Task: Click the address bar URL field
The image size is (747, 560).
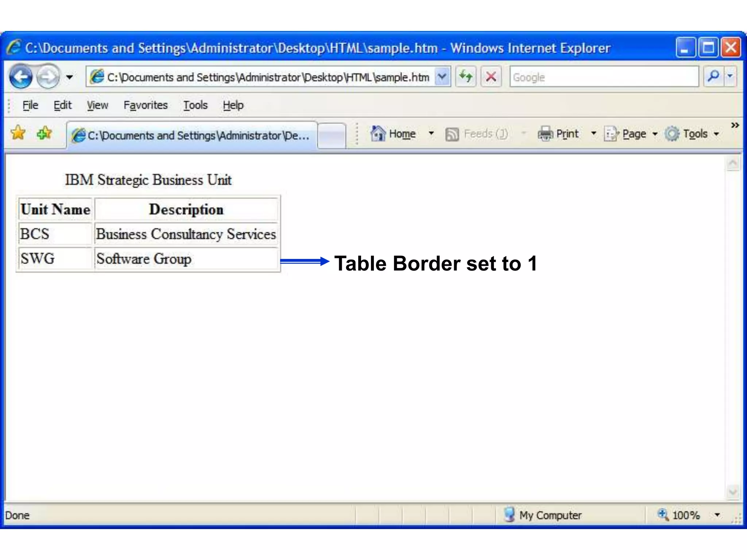Action: tap(260, 77)
